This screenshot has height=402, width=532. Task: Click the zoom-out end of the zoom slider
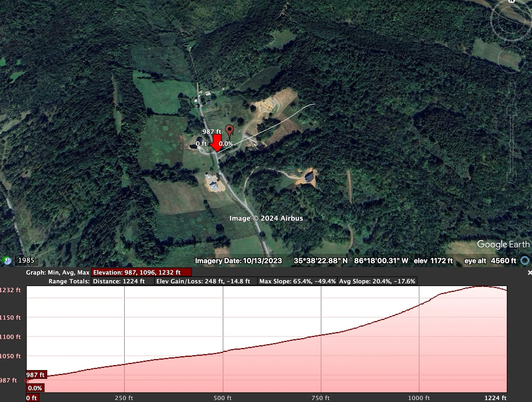coord(511,178)
